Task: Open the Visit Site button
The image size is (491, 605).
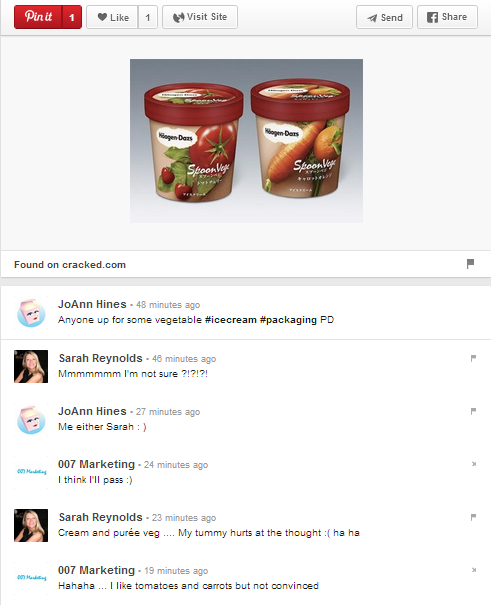Action: tap(200, 17)
